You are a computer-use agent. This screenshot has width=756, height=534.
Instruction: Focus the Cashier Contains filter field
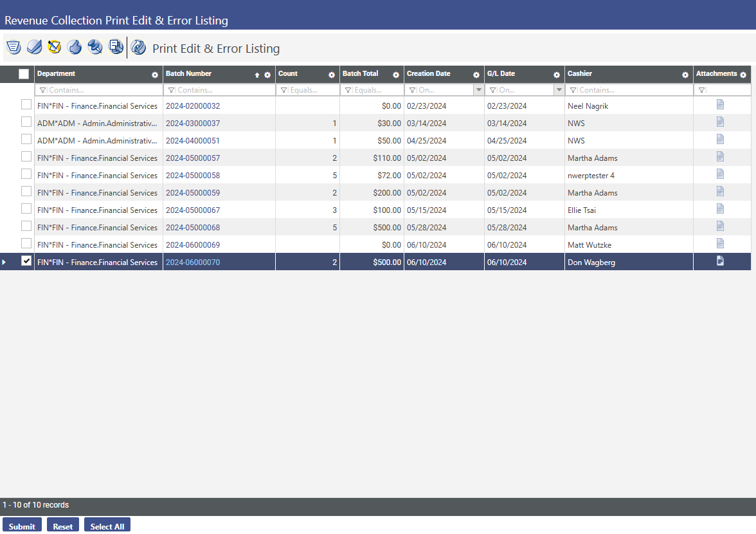pyautogui.click(x=629, y=90)
